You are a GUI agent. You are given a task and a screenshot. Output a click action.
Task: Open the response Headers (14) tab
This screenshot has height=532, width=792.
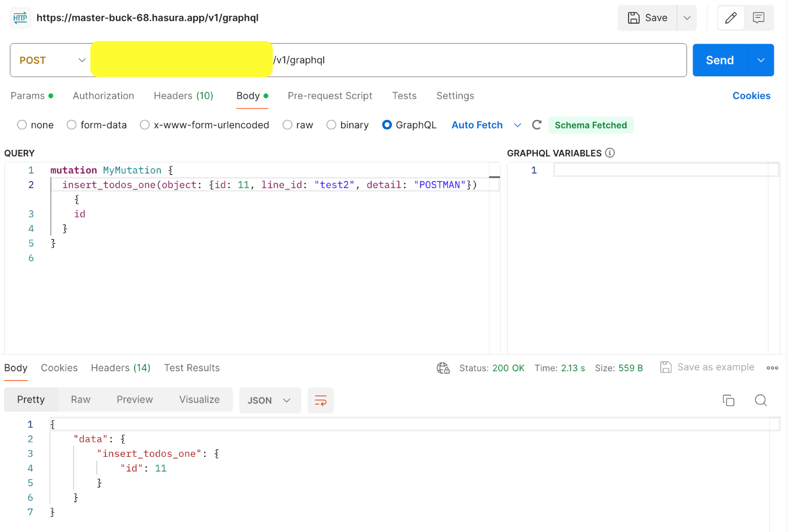tap(121, 368)
